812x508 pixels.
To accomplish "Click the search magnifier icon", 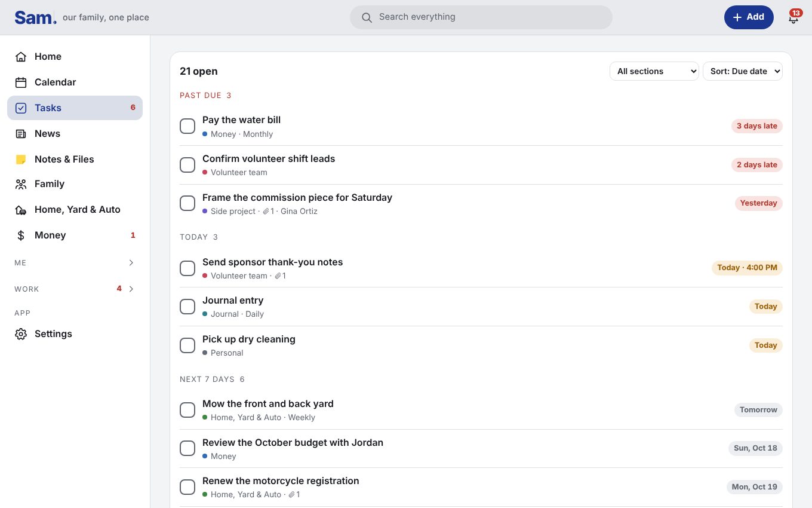I will point(367,17).
